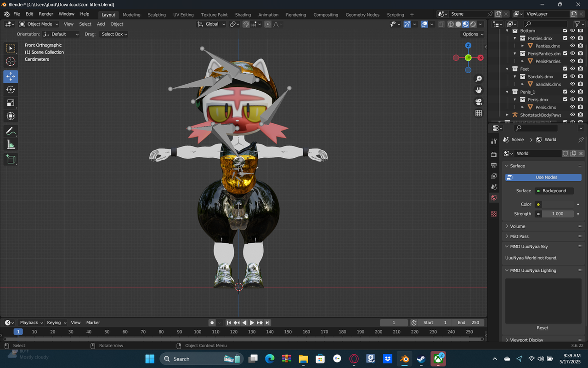Click the red X axis in navigation gizmo
Screen dimensions: 588x368
(x=481, y=58)
